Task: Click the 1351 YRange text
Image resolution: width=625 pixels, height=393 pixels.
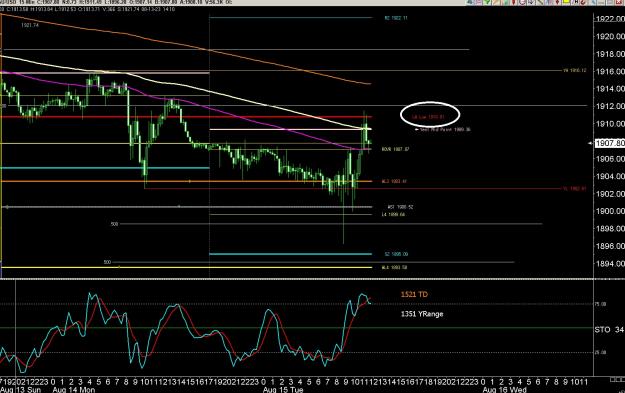Action: pyautogui.click(x=422, y=314)
